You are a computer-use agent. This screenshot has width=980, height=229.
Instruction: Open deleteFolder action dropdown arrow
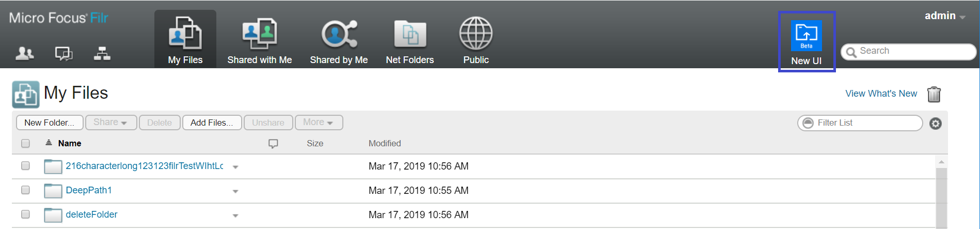coord(235,216)
